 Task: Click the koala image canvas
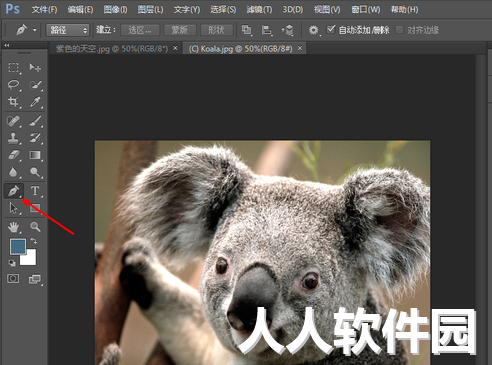pos(262,252)
